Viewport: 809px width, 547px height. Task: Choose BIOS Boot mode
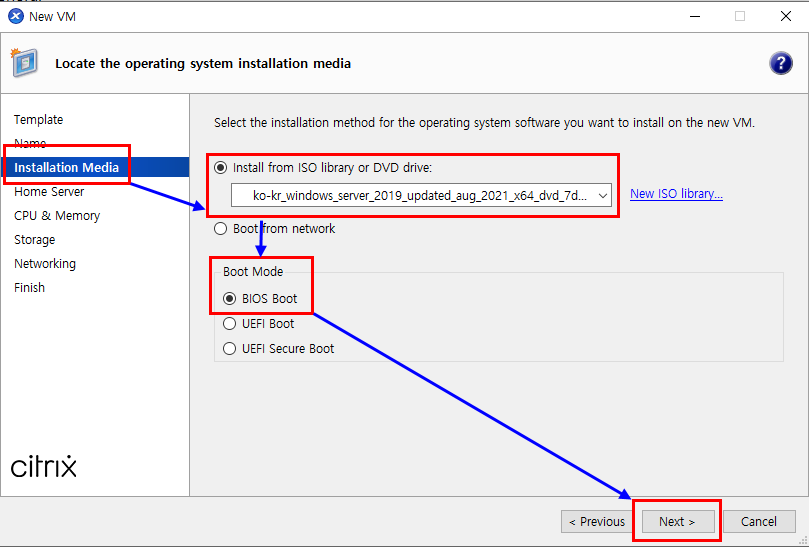coord(260,299)
